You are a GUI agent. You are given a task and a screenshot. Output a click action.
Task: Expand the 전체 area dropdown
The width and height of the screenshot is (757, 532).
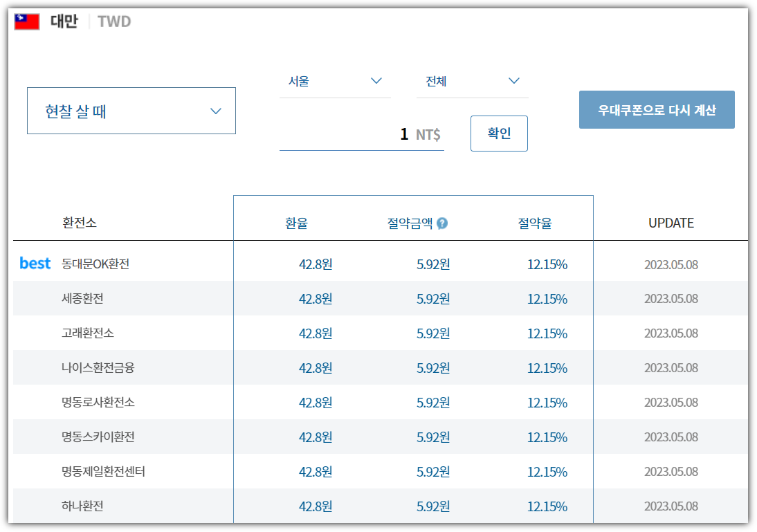click(x=473, y=81)
